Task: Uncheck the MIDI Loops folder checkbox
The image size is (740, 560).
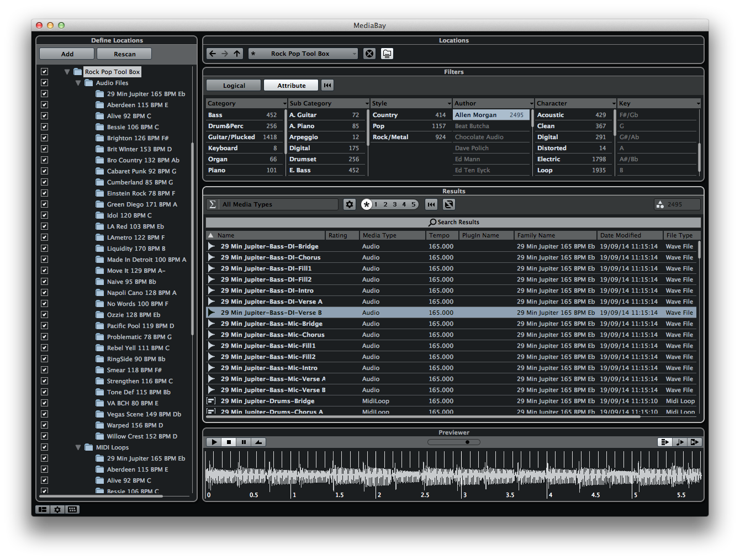Action: [44, 447]
